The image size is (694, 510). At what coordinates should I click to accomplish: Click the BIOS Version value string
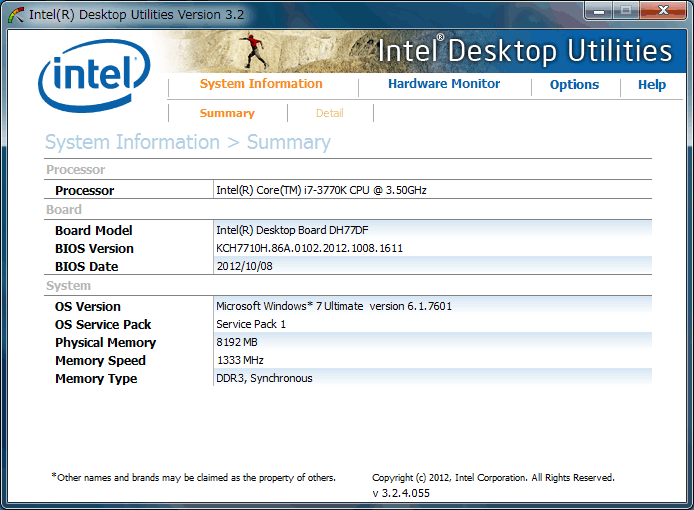pyautogui.click(x=309, y=248)
